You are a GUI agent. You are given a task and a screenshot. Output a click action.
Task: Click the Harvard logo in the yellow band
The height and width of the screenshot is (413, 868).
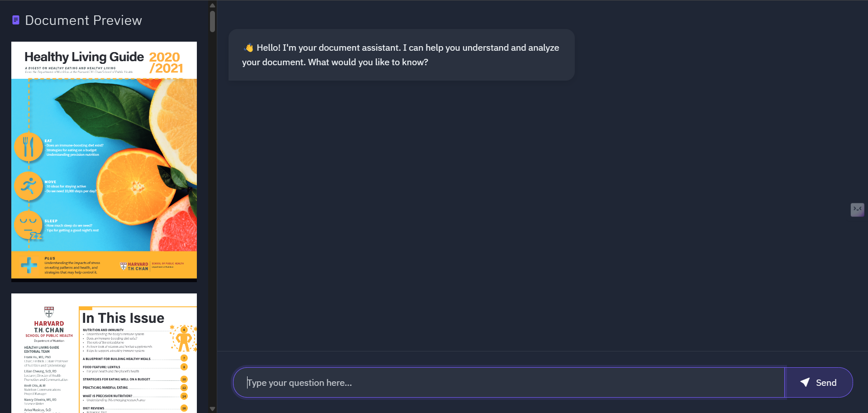pyautogui.click(x=134, y=265)
